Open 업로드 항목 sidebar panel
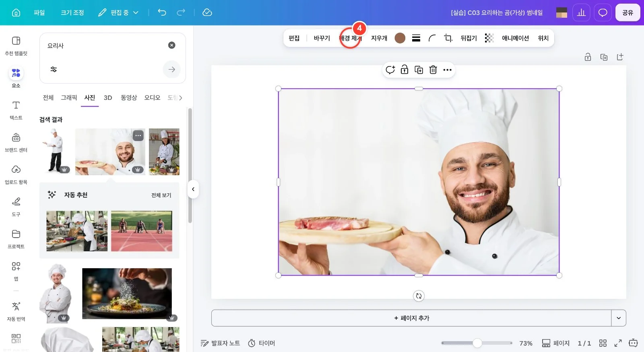 pos(16,174)
